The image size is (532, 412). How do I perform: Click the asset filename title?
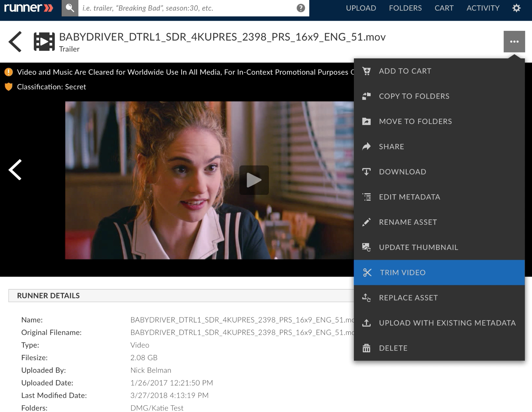(222, 37)
